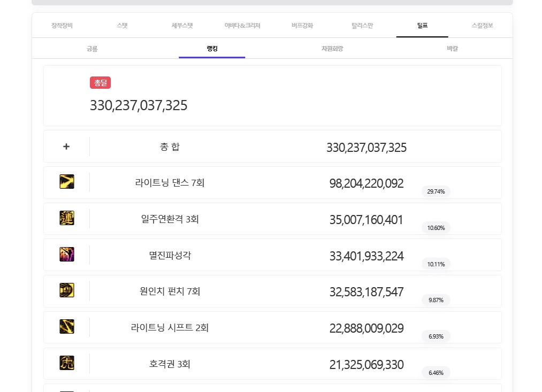View the 스킬정보 tab
Viewport: 542px width, 392px height.
click(x=482, y=26)
